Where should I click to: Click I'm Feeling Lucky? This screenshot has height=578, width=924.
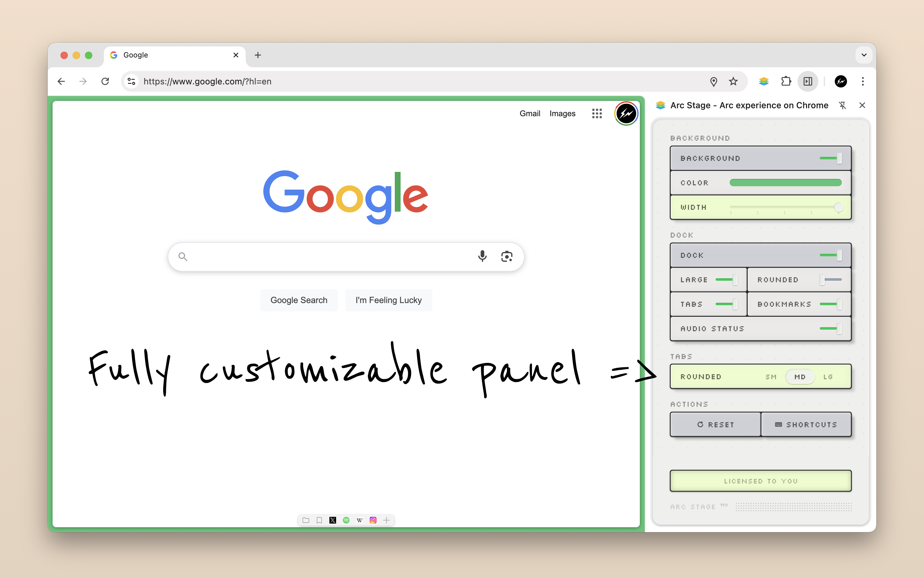(x=389, y=300)
